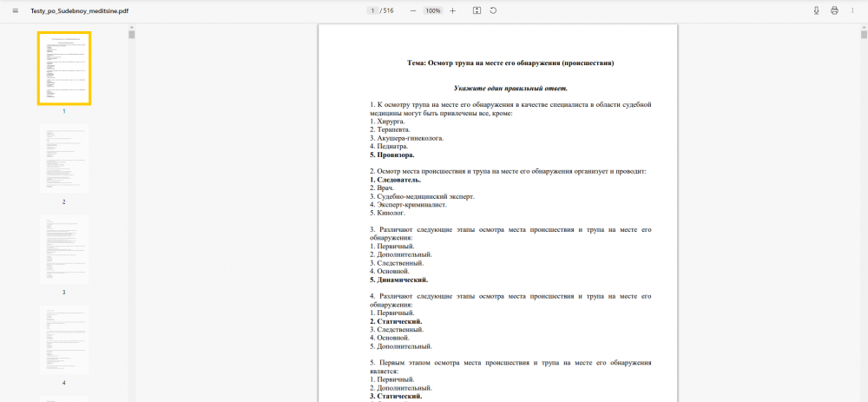Click the zoom in plus icon
Image resolution: width=868 pixels, height=402 pixels.
tap(453, 10)
